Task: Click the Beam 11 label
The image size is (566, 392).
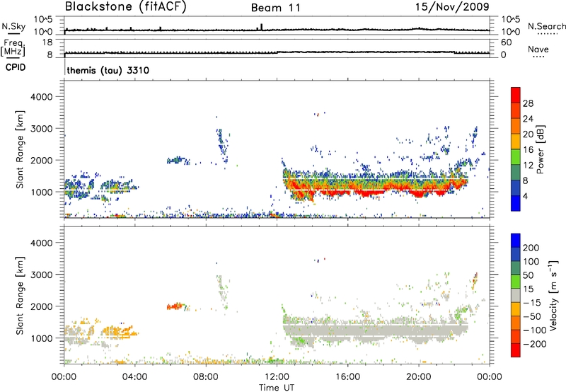Action: click(275, 8)
